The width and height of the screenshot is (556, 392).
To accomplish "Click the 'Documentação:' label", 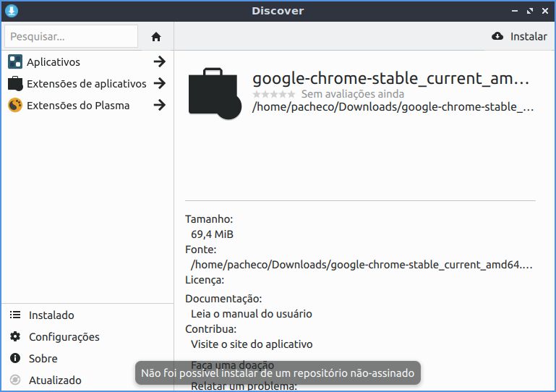I will [x=223, y=299].
